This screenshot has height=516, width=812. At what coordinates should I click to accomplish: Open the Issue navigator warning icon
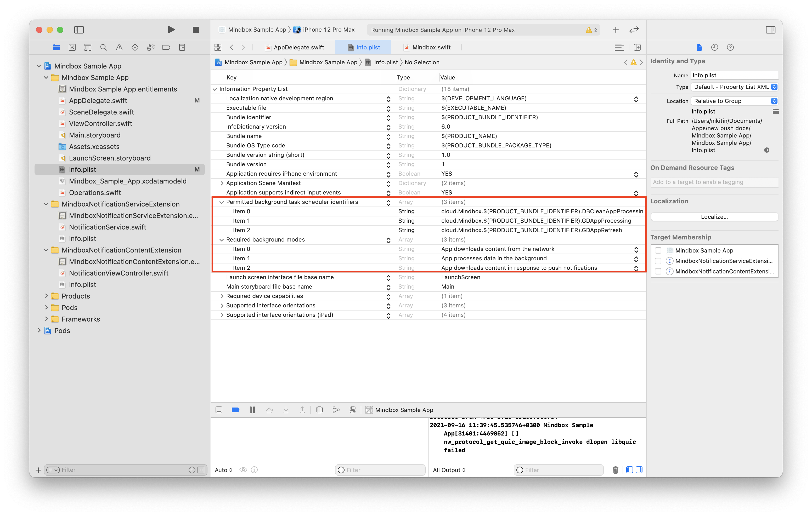(x=119, y=48)
